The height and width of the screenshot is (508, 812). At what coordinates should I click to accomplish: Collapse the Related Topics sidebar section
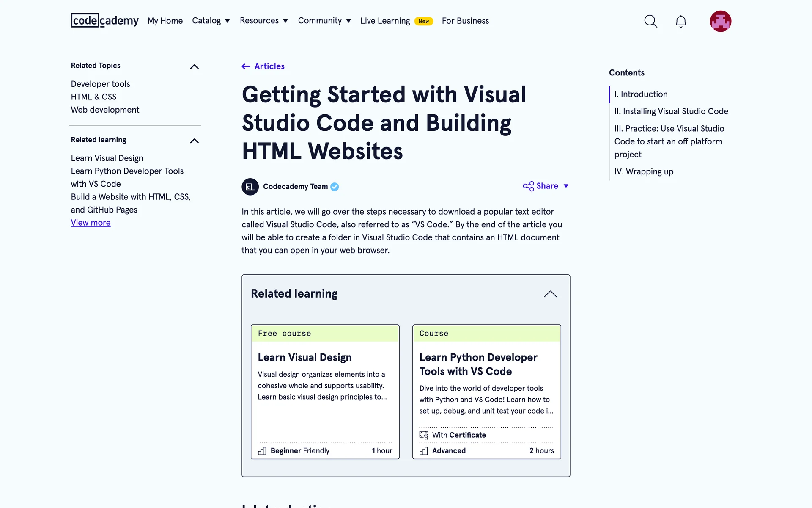coord(194,66)
